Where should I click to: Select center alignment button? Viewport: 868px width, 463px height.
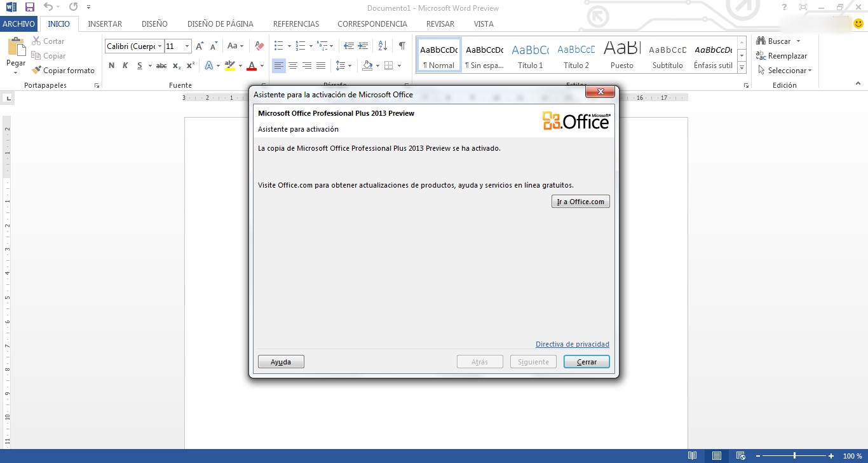293,66
